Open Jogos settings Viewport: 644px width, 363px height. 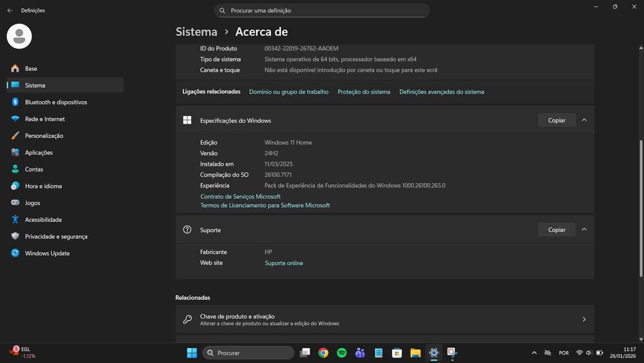click(x=65, y=202)
